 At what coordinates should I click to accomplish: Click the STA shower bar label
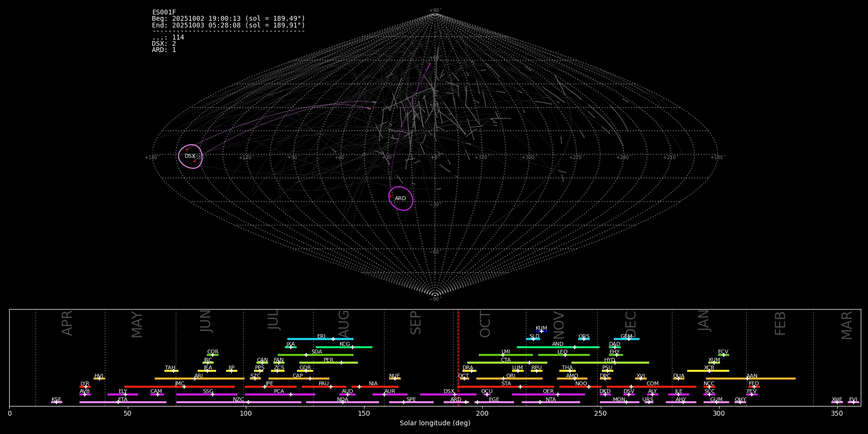pos(506,384)
